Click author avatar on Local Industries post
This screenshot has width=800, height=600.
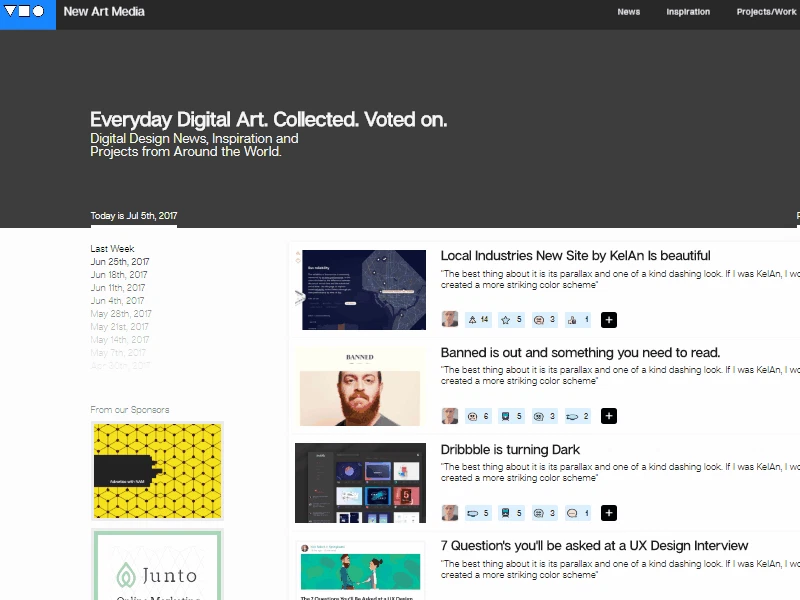click(449, 319)
